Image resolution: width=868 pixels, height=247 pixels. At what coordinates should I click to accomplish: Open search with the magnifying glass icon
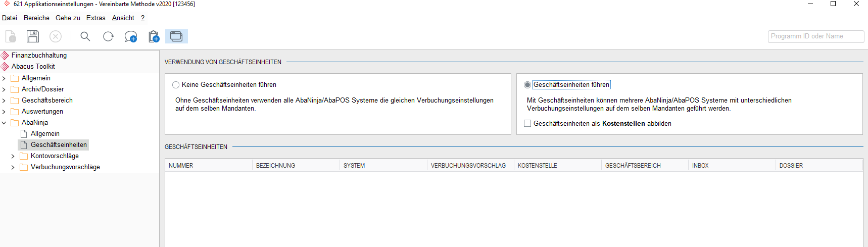coord(85,36)
